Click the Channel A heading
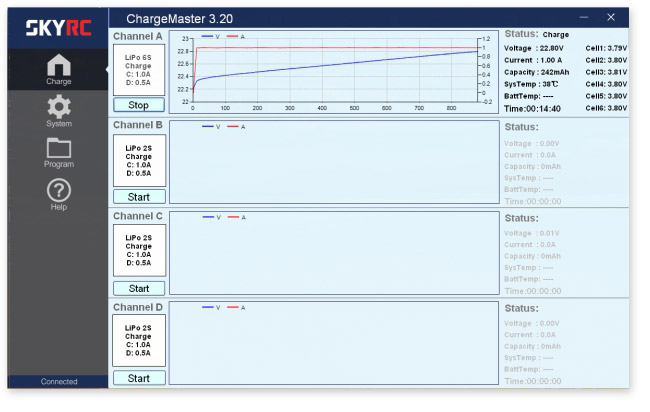Image resolution: width=650 pixels, height=412 pixels. coord(138,36)
